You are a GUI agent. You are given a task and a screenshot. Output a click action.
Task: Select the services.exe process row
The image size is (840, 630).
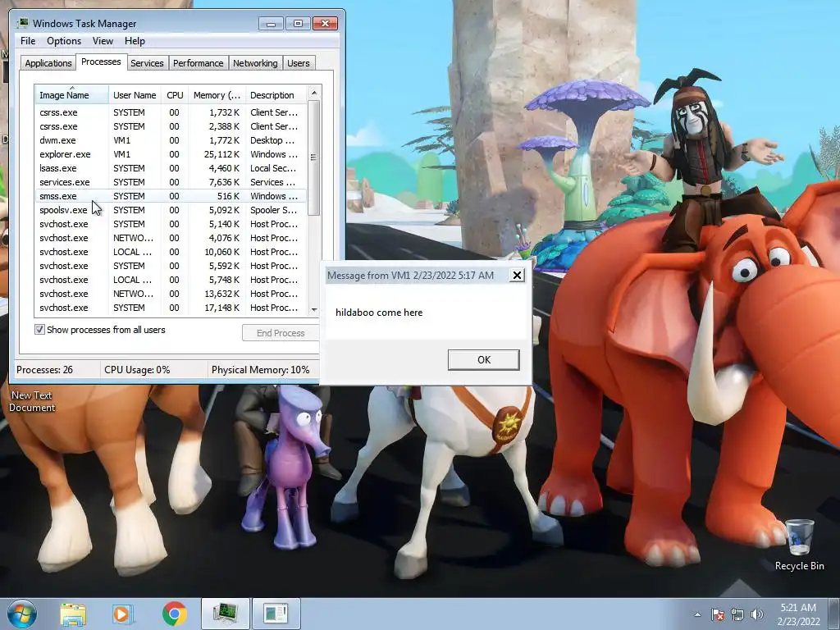171,182
